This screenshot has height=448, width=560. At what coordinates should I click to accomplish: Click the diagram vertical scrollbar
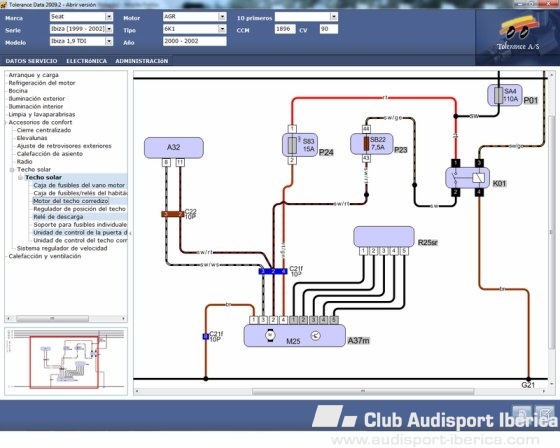(x=552, y=229)
